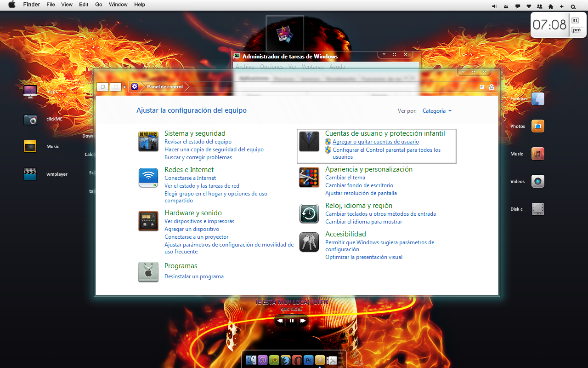Open the wmplayer desktop icon
588x368 pixels.
[30, 174]
